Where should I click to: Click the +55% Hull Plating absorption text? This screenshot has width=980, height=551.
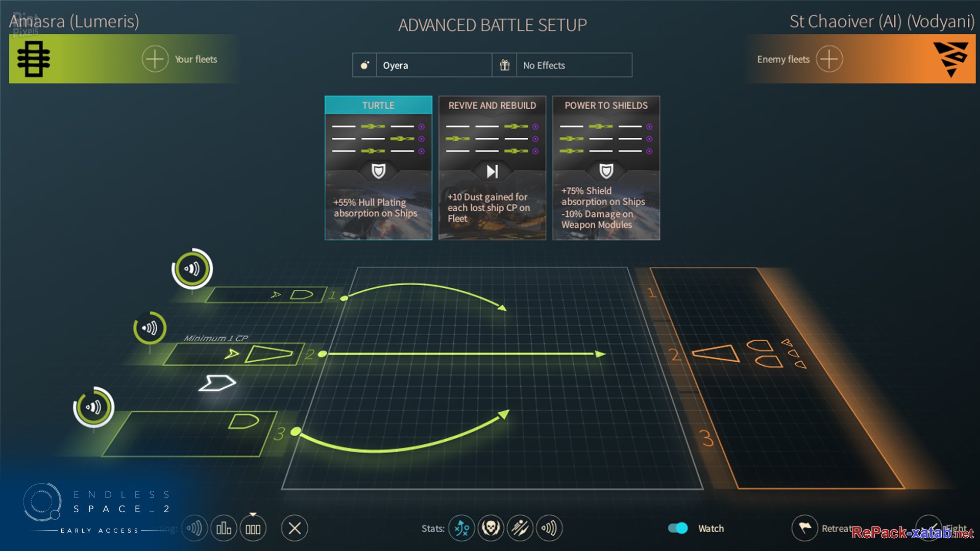(x=375, y=208)
